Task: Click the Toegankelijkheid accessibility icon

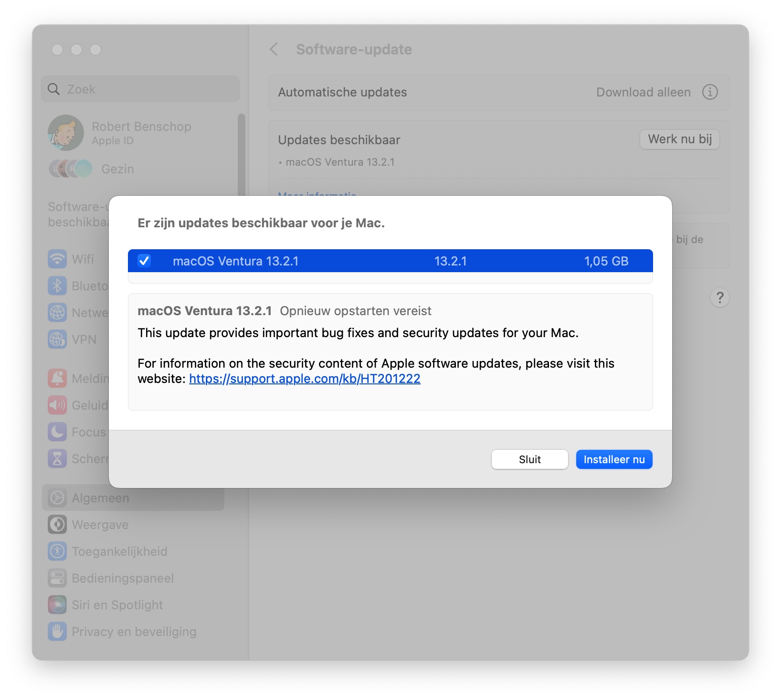Action: pos(57,552)
